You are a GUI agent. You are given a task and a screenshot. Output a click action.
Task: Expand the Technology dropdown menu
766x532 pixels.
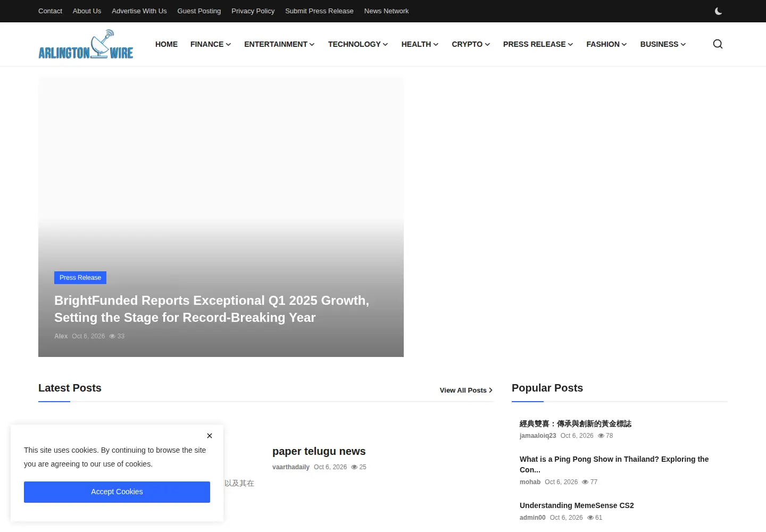358,44
